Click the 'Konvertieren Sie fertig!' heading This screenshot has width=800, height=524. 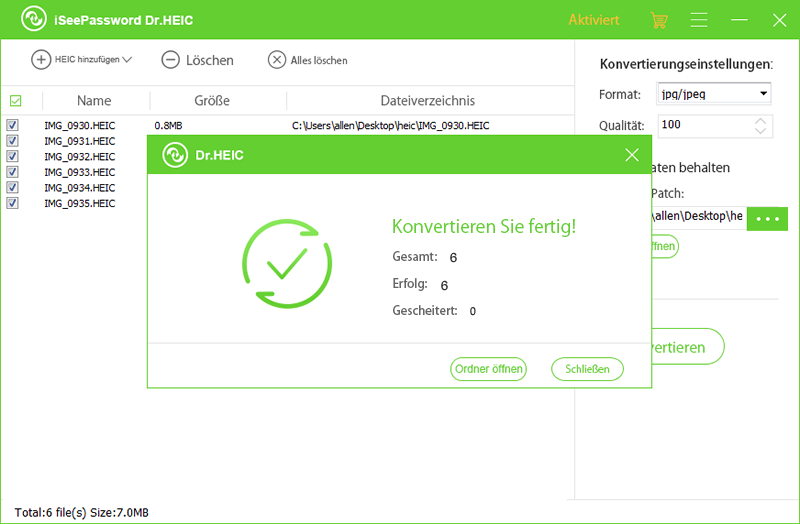[484, 227]
